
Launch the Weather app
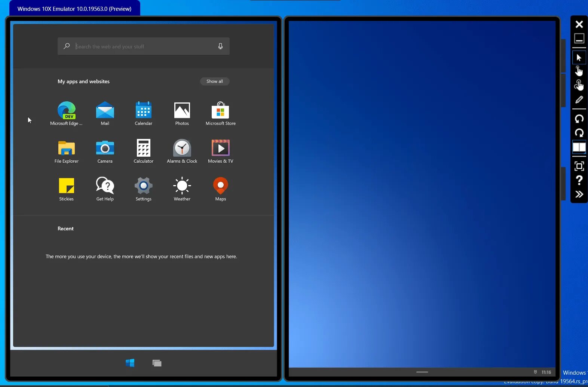(182, 189)
